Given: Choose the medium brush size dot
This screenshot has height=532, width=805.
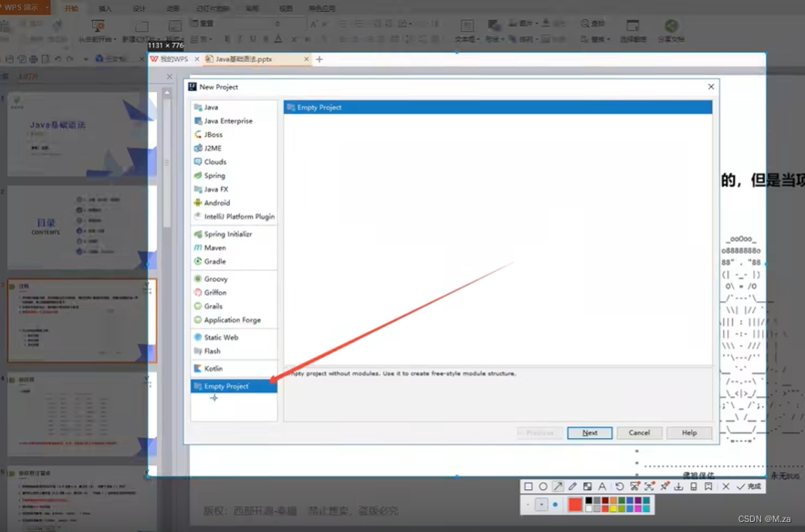Looking at the screenshot, I should pos(541,505).
